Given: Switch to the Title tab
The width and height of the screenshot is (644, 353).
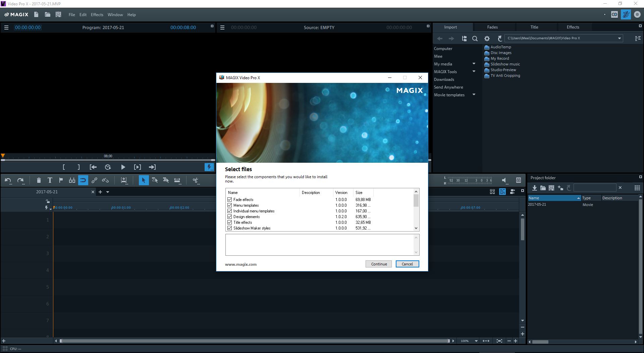Looking at the screenshot, I should pyautogui.click(x=534, y=27).
